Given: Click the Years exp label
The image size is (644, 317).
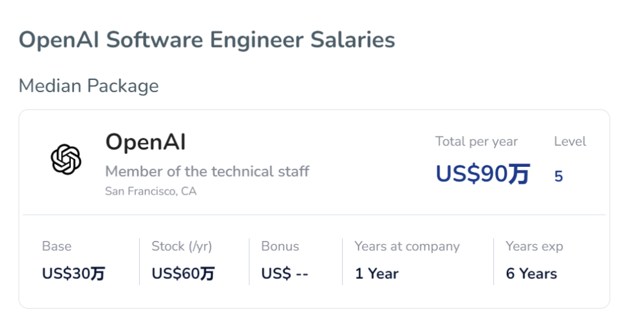Looking at the screenshot, I should coord(535,246).
